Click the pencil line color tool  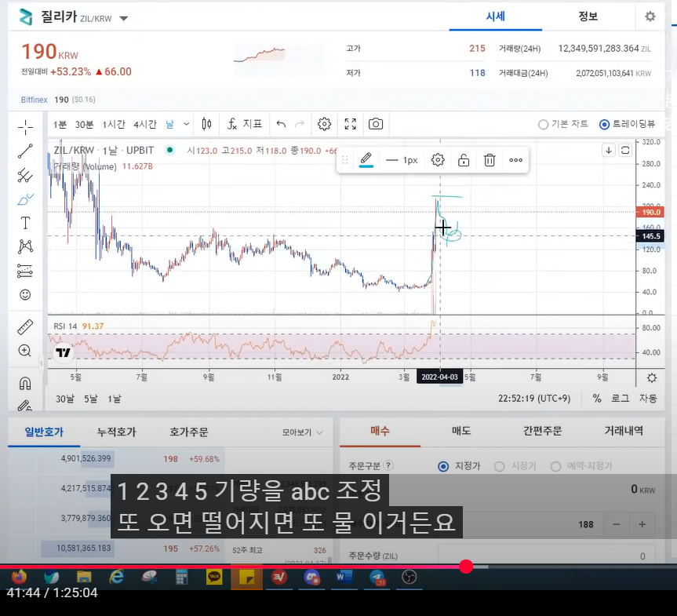[366, 160]
